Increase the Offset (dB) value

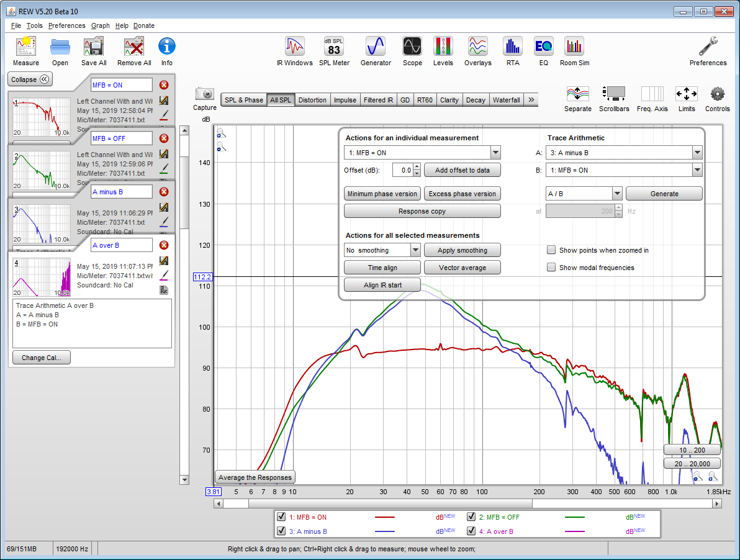(417, 166)
